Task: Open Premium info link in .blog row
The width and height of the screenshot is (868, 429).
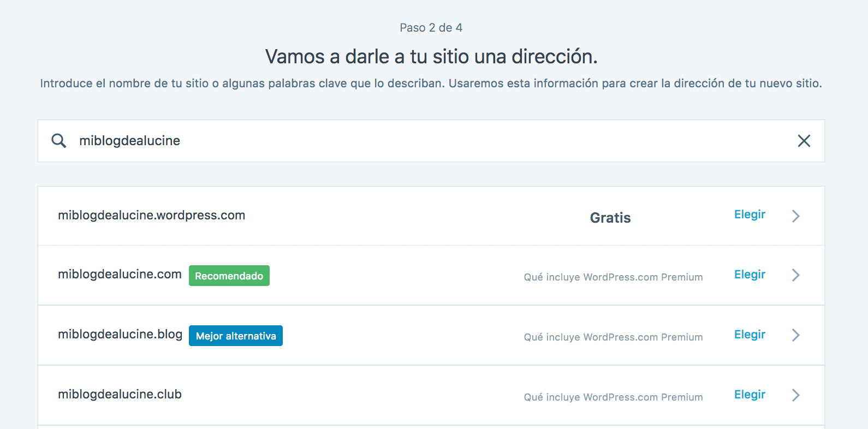Action: click(x=613, y=337)
